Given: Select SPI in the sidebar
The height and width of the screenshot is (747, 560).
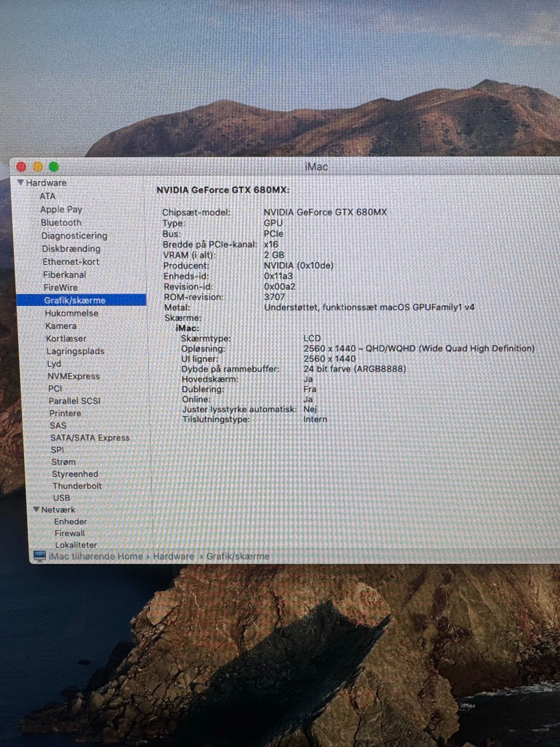Looking at the screenshot, I should coord(57,450).
